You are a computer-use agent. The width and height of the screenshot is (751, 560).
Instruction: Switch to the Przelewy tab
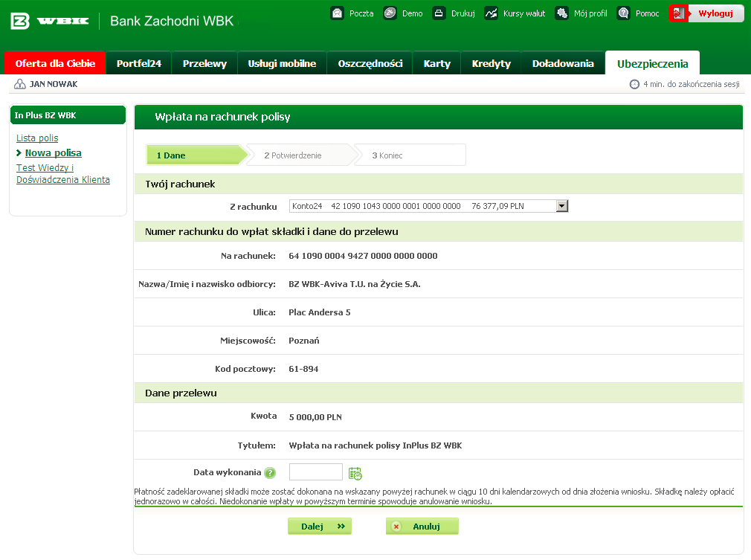tap(204, 63)
